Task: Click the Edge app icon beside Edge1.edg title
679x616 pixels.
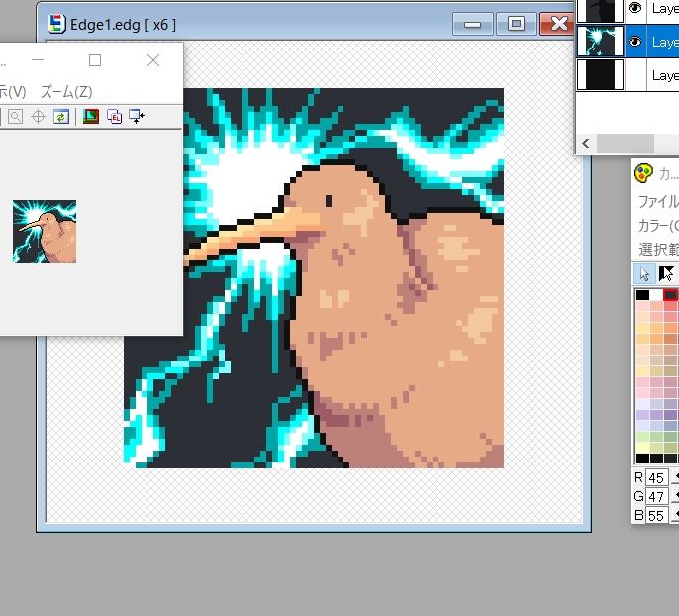Action: click(x=56, y=24)
